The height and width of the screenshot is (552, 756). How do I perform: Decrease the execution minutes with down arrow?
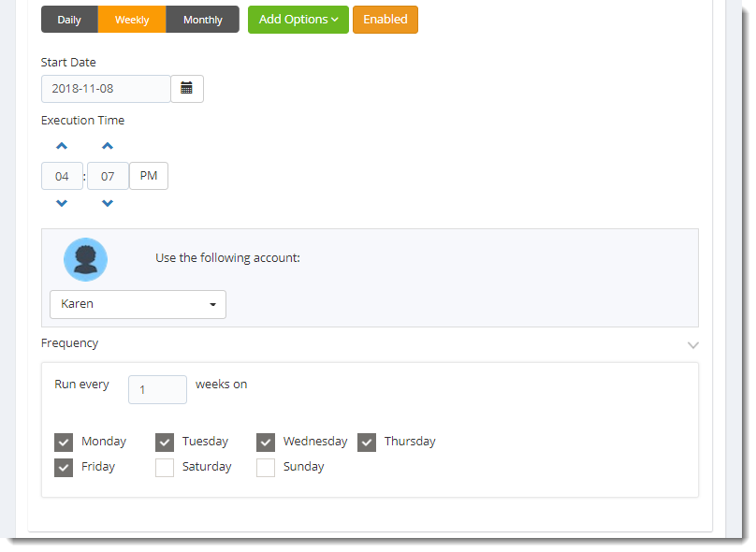108,203
